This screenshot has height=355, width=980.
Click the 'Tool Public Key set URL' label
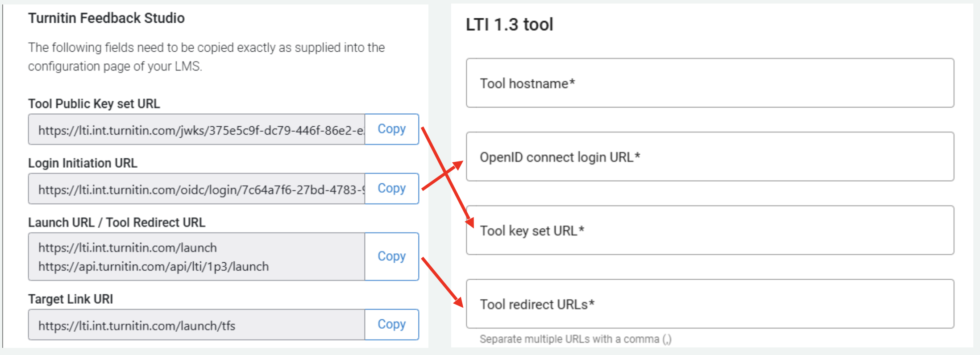[94, 103]
